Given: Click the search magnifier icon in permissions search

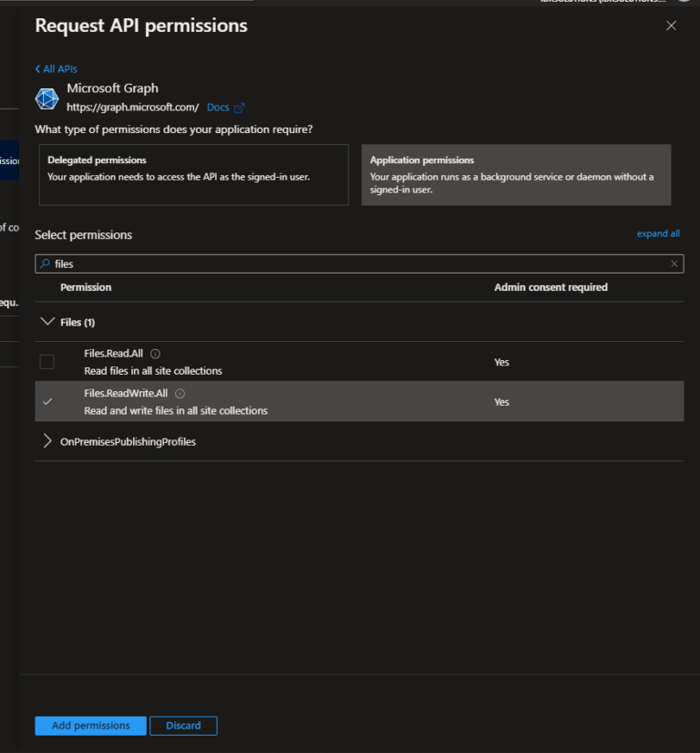Looking at the screenshot, I should (x=46, y=263).
